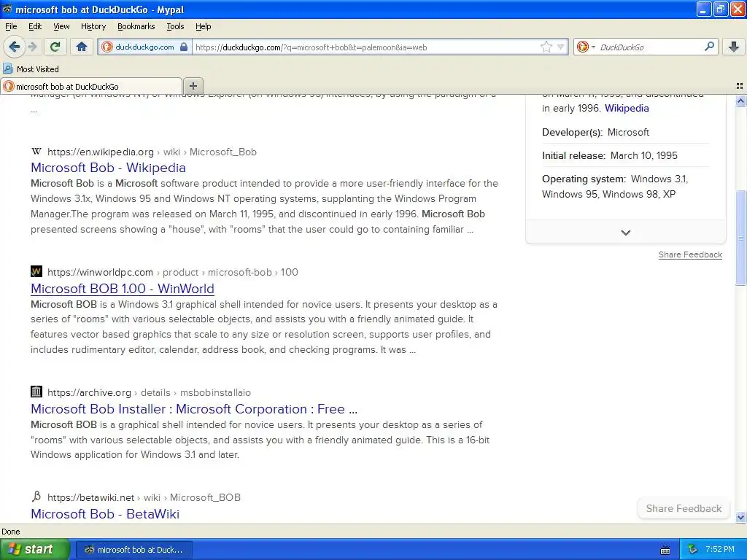This screenshot has height=560, width=747.
Task: Reload the page with the refresh icon
Action: (55, 47)
